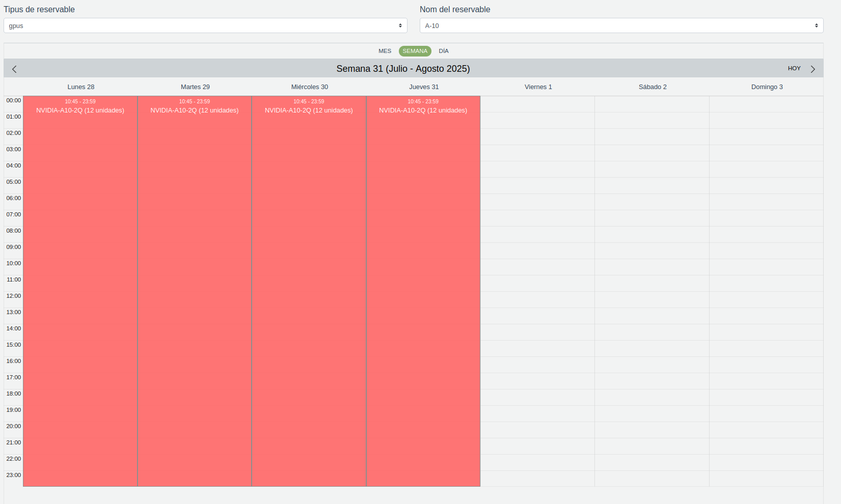The width and height of the screenshot is (841, 504).
Task: Click the HOY button
Action: [x=794, y=68]
